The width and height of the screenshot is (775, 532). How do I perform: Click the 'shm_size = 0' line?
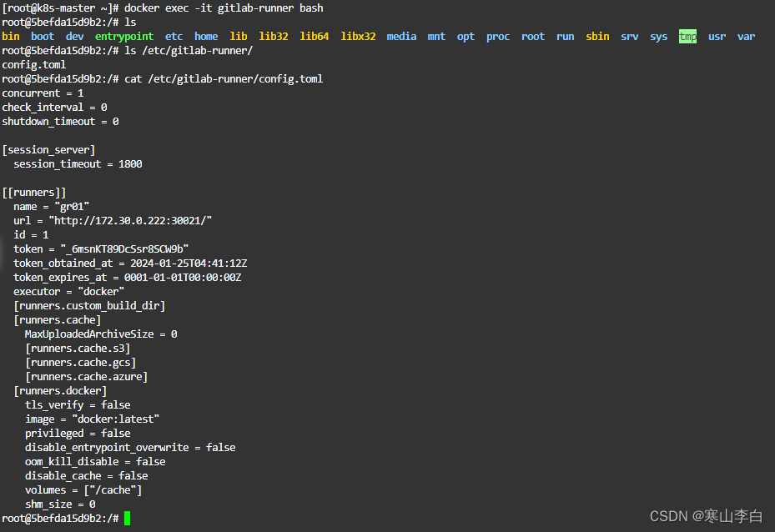click(60, 504)
